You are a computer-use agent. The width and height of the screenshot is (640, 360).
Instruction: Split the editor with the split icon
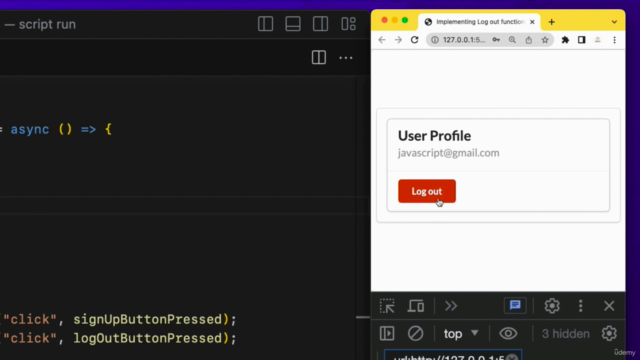319,58
